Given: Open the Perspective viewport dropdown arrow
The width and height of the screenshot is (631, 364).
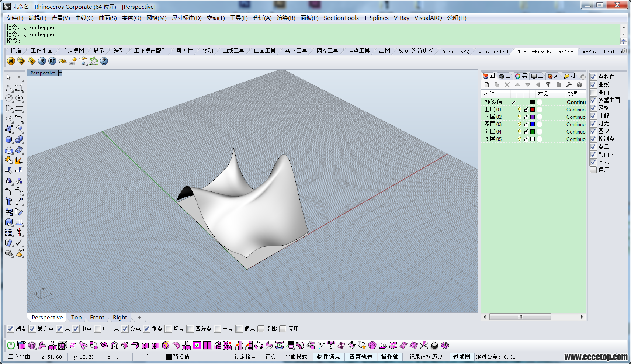Looking at the screenshot, I should (60, 73).
